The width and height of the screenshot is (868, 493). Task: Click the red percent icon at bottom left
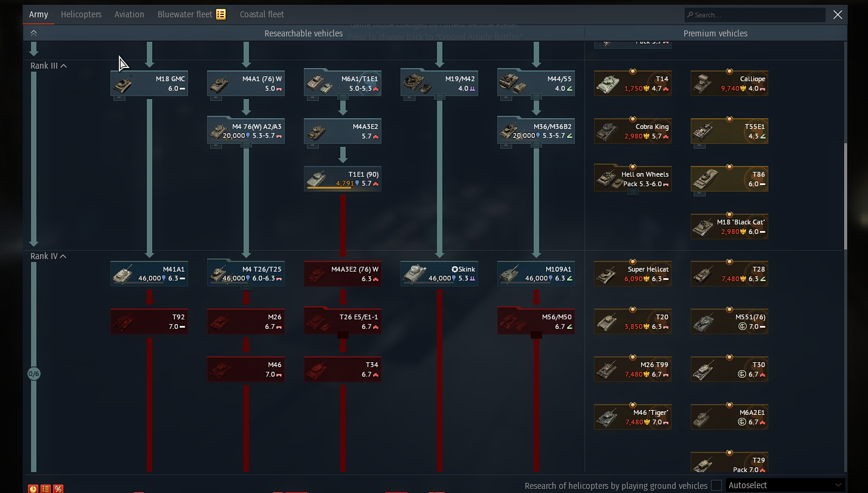coord(58,489)
